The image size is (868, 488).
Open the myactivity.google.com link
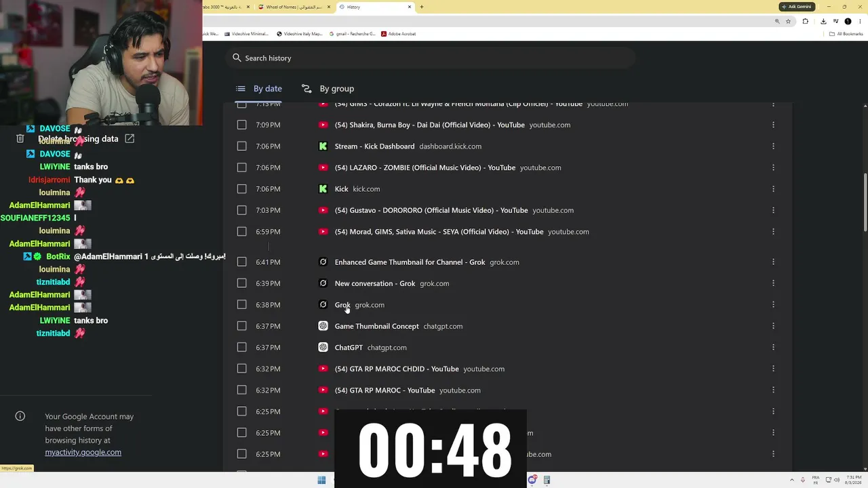[83, 452]
